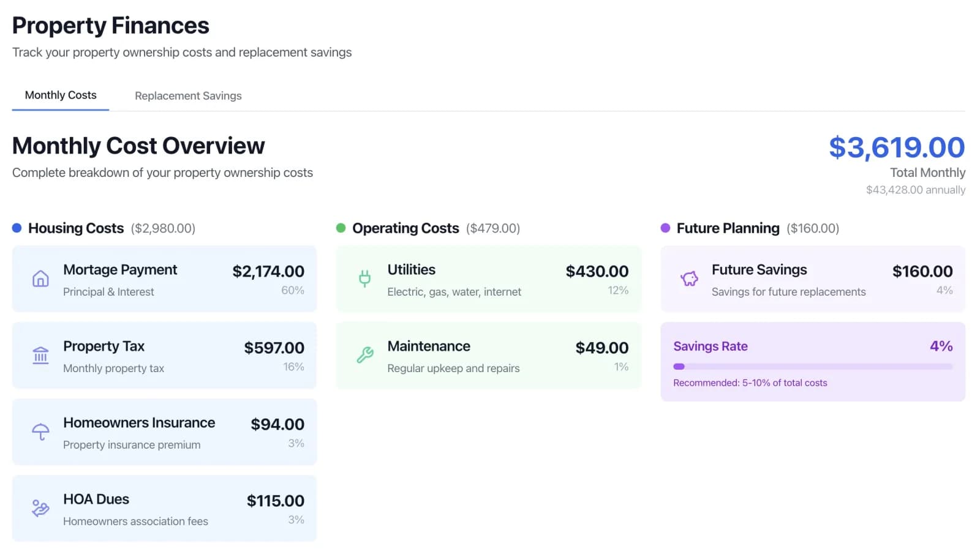Click the handshake icon beside HOA Dues
This screenshot has width=980, height=549.
point(40,509)
